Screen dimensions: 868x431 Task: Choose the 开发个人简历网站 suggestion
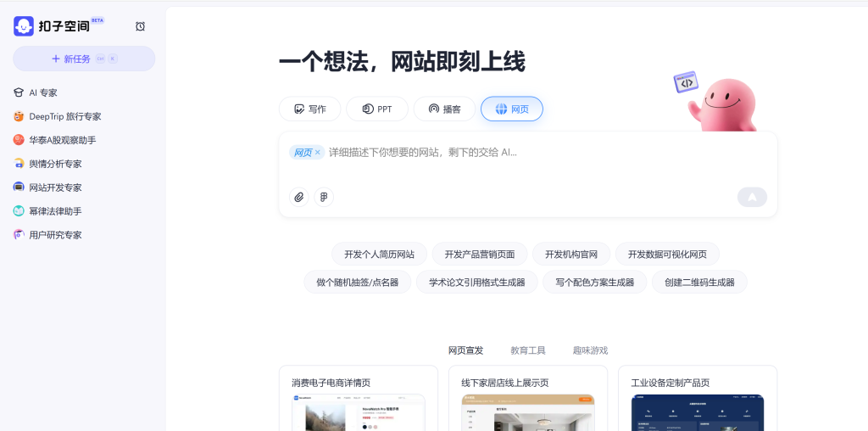coord(379,255)
